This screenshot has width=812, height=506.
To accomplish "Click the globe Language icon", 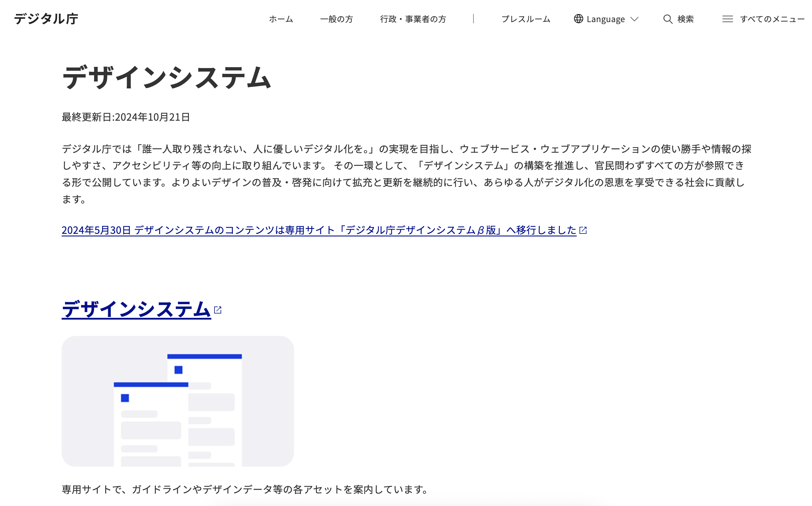I will point(578,19).
